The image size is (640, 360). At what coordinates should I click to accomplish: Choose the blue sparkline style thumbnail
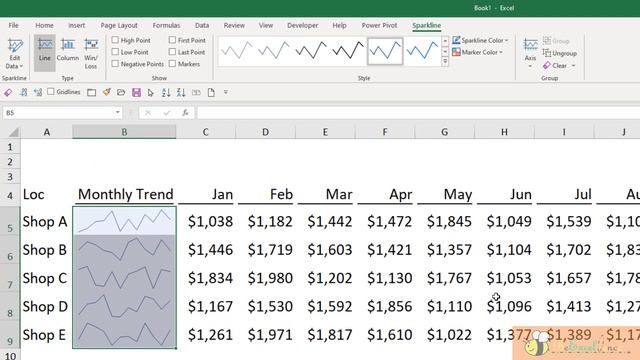[422, 51]
